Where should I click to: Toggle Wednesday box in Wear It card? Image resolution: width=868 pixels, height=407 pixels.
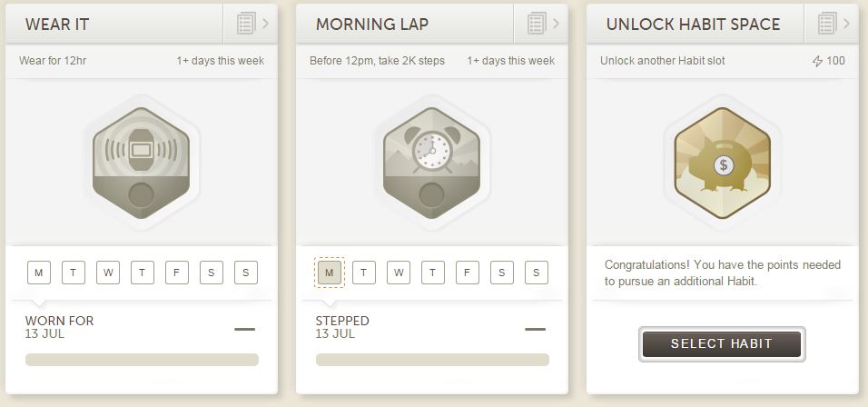(108, 272)
